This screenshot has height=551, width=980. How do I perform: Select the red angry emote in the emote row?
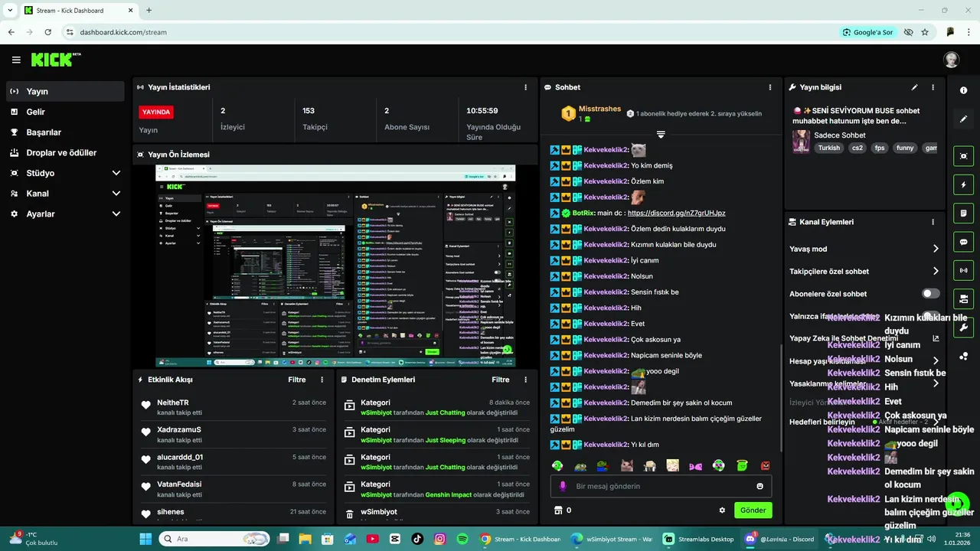click(x=765, y=465)
